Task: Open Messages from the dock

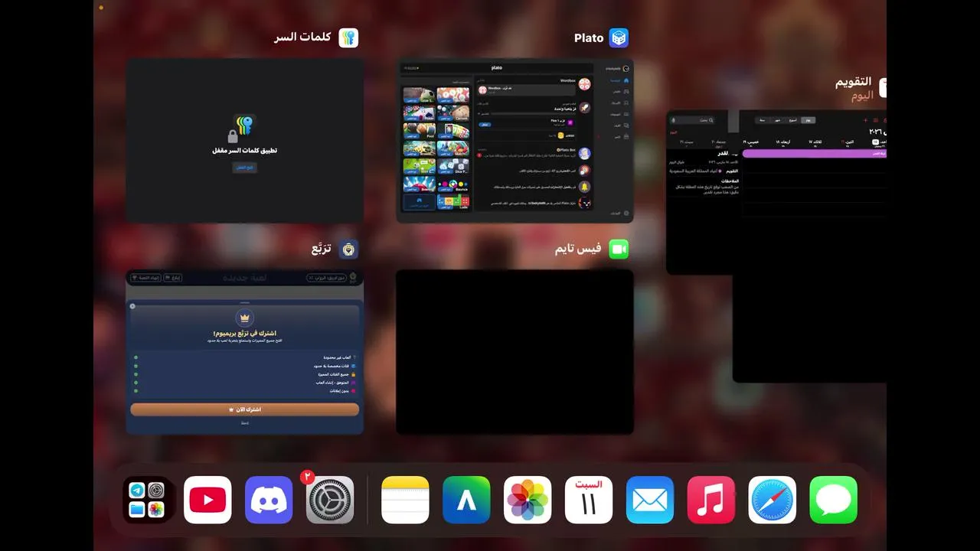Action: click(834, 500)
